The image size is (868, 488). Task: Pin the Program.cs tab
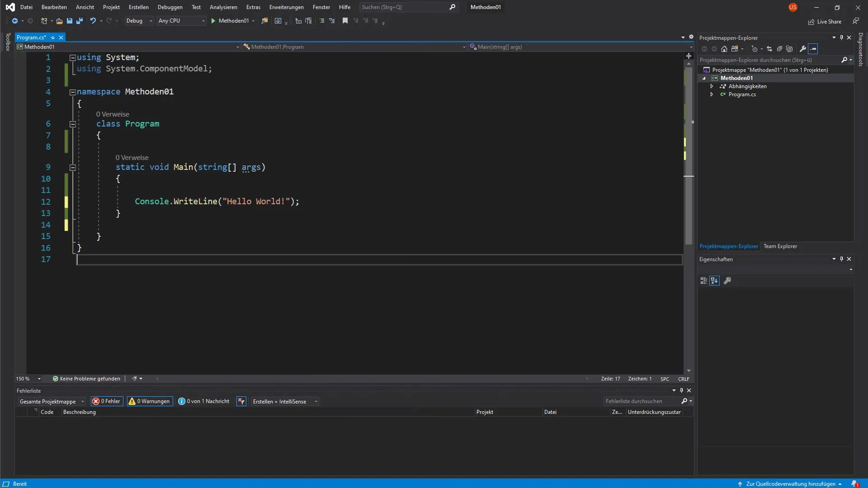pos(53,38)
